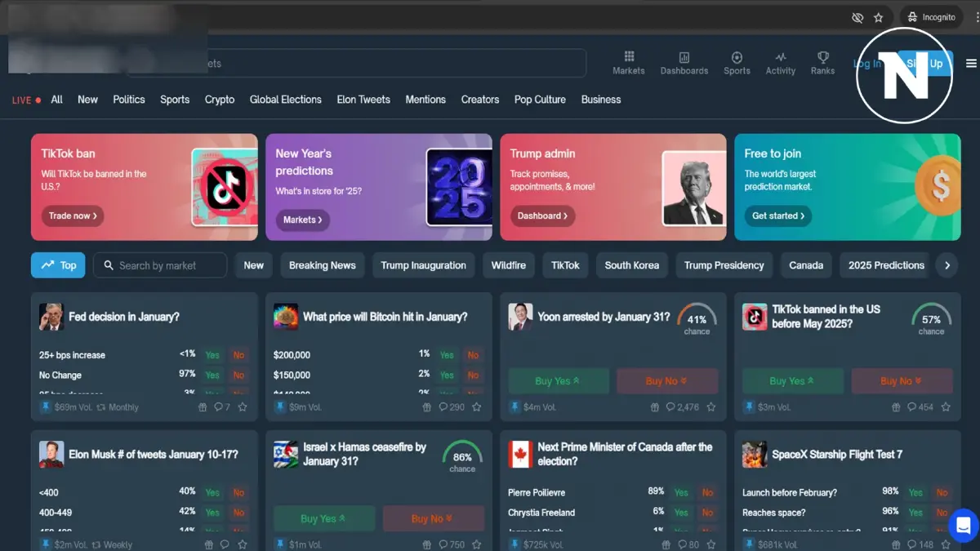
Task: Open Pop Culture category
Action: [x=540, y=100]
